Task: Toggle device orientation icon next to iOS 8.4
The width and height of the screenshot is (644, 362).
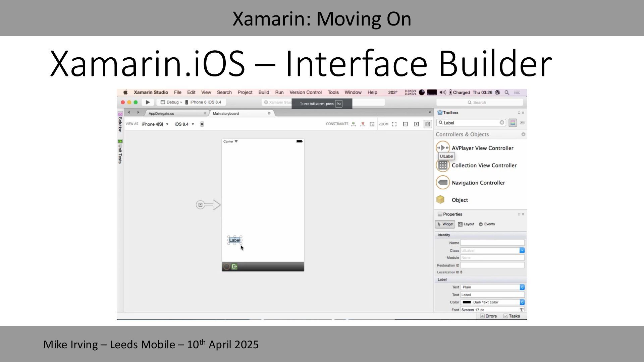Action: (202, 124)
